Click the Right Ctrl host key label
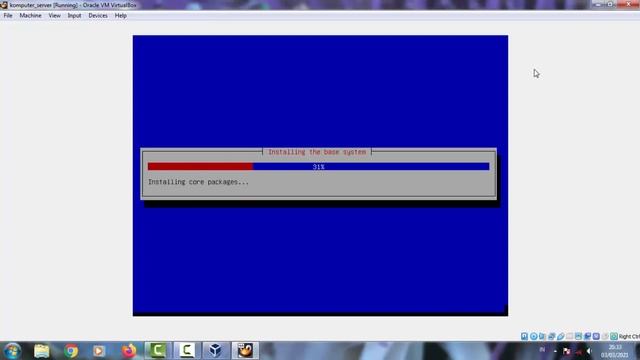The width and height of the screenshot is (640, 360). click(x=629, y=336)
